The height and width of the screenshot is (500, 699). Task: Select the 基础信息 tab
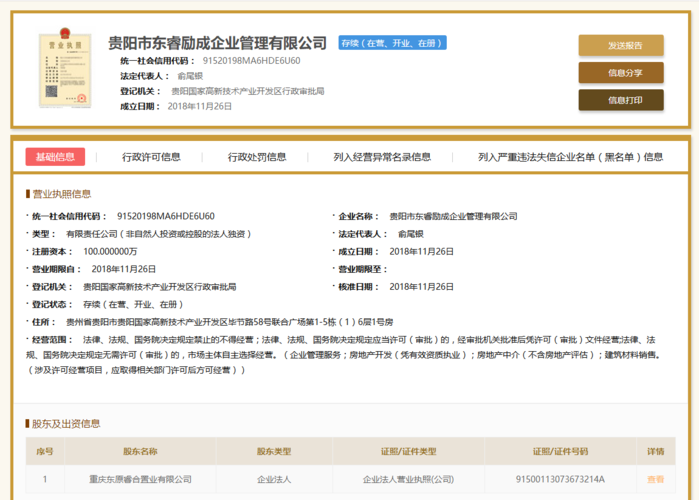55,157
